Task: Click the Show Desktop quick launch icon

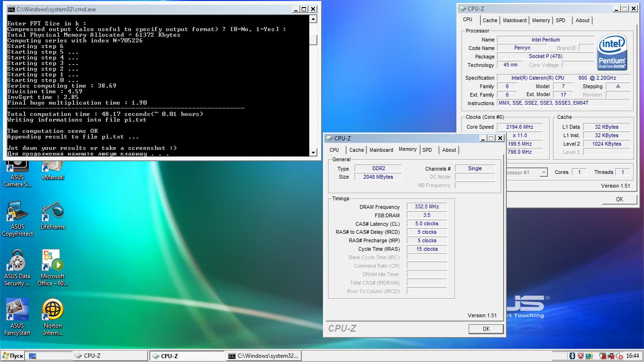Action: (33, 356)
